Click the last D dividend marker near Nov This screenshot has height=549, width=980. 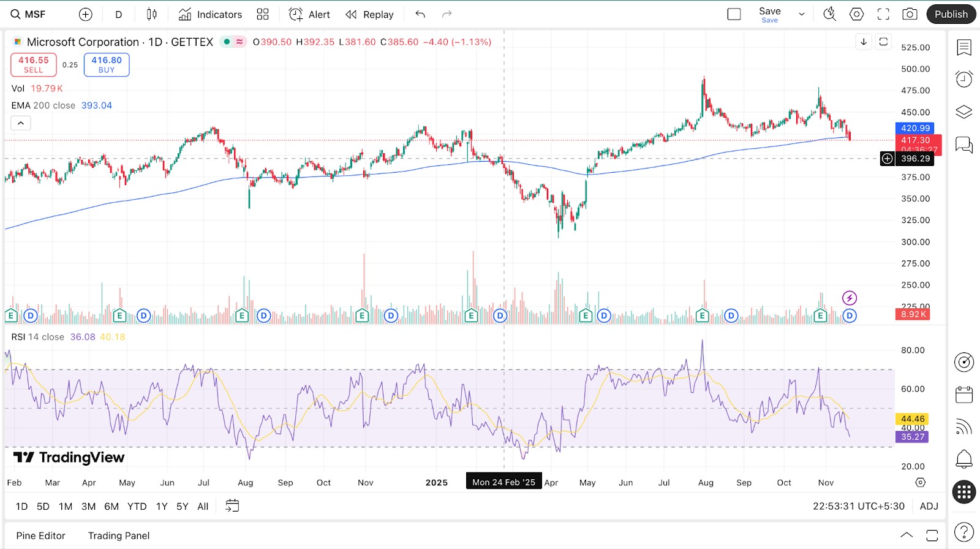(x=849, y=316)
